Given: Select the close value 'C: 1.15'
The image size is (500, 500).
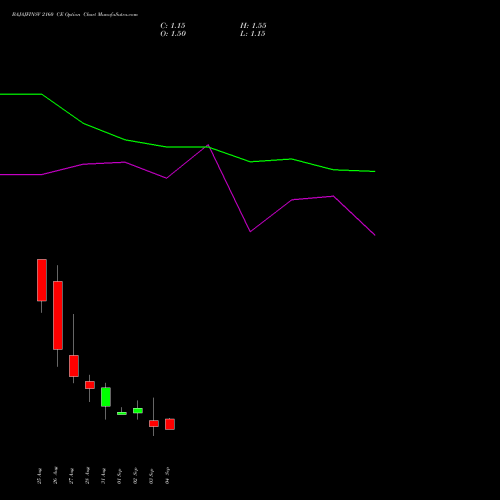Looking at the screenshot, I should (x=173, y=26).
